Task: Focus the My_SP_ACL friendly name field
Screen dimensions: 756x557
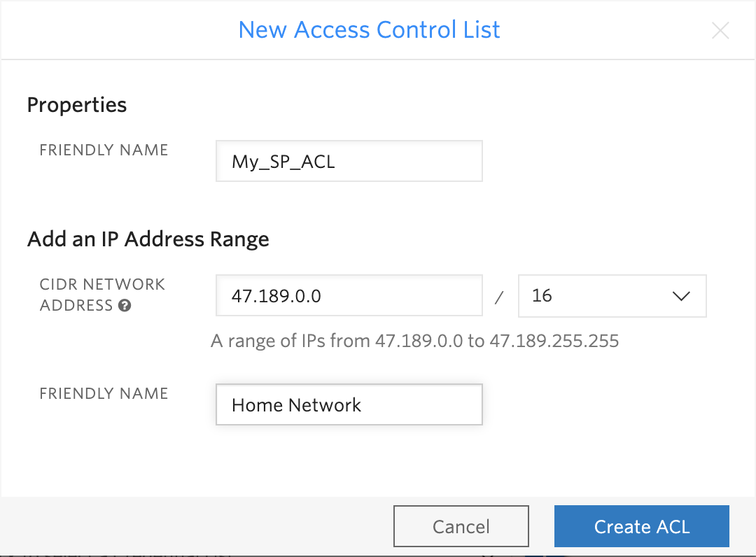Action: [x=349, y=161]
